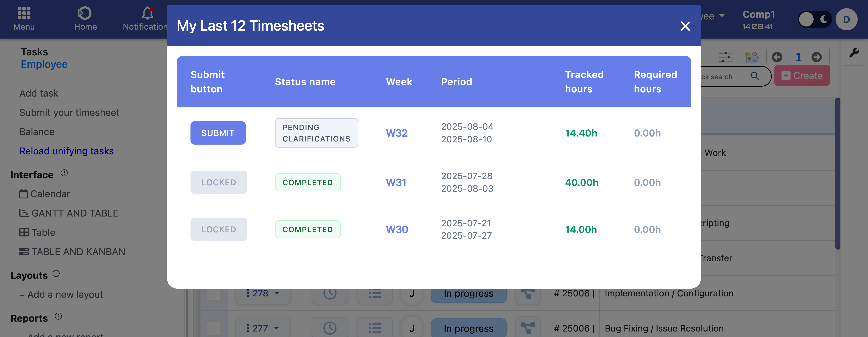Submit the W32 timesheet
Screen dimensions: 868x337
point(218,133)
